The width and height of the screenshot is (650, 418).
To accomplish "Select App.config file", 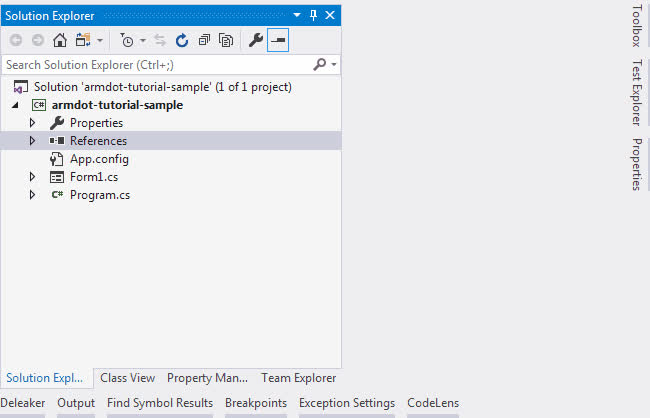I will click(x=99, y=159).
